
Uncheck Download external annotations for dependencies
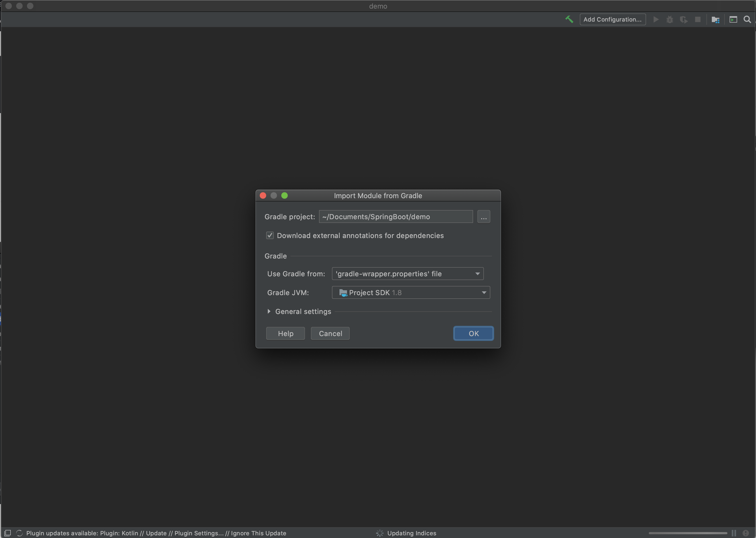click(x=270, y=236)
